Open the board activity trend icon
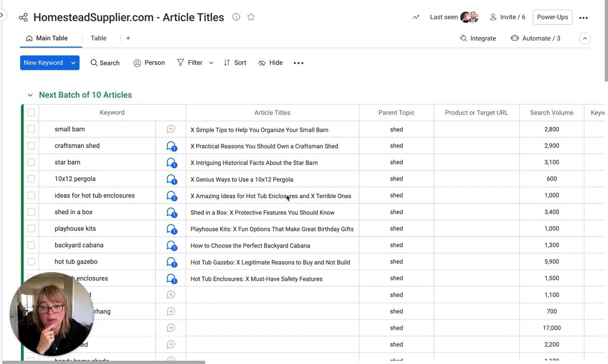 tap(416, 17)
